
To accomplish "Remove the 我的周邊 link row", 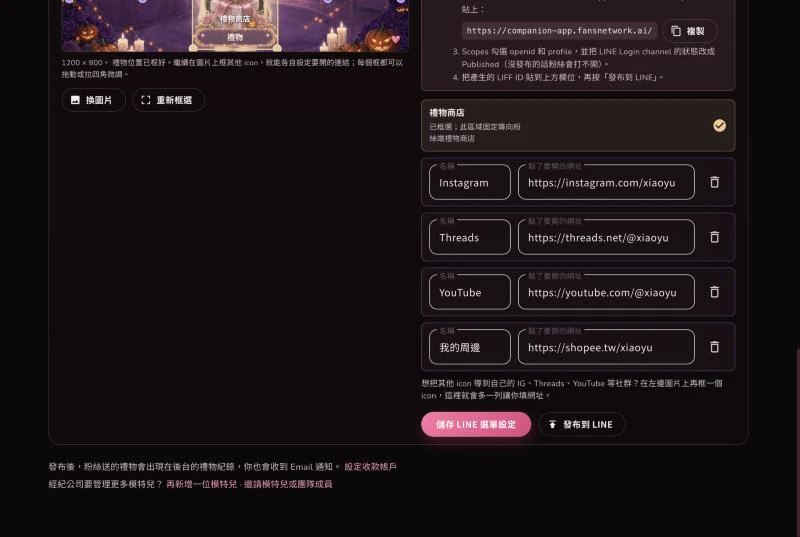I will [x=714, y=347].
